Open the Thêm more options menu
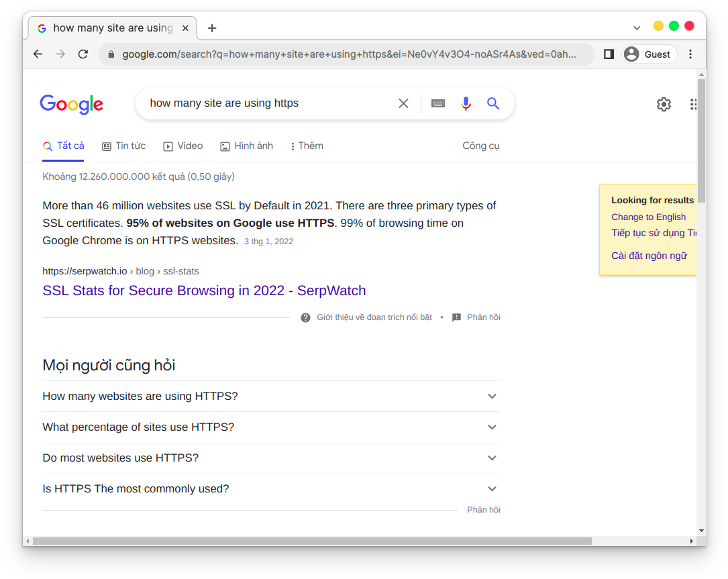 307,146
